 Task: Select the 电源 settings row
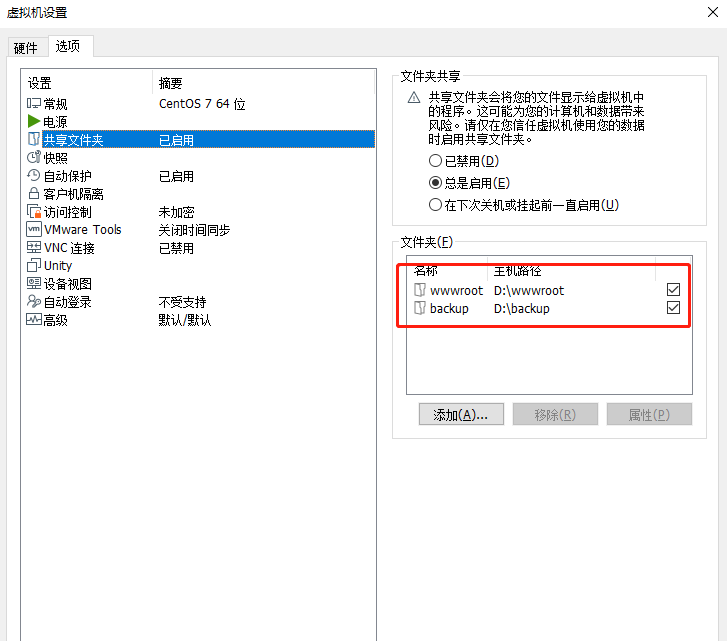198,121
